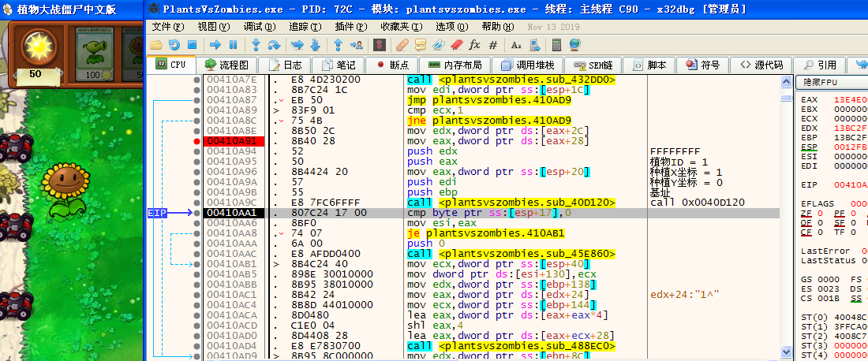The width and height of the screenshot is (868, 361).
Task: Open the String references icon
Action: (x=516, y=45)
